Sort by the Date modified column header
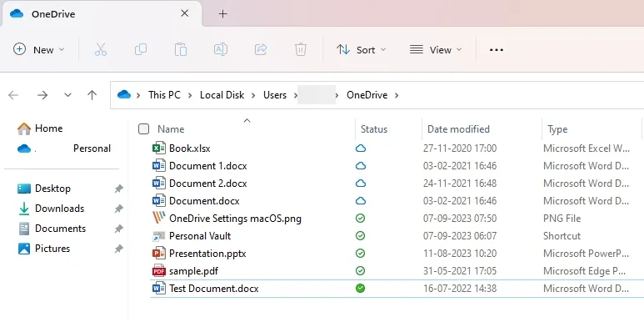Screen dimensions: 644x322 point(458,129)
